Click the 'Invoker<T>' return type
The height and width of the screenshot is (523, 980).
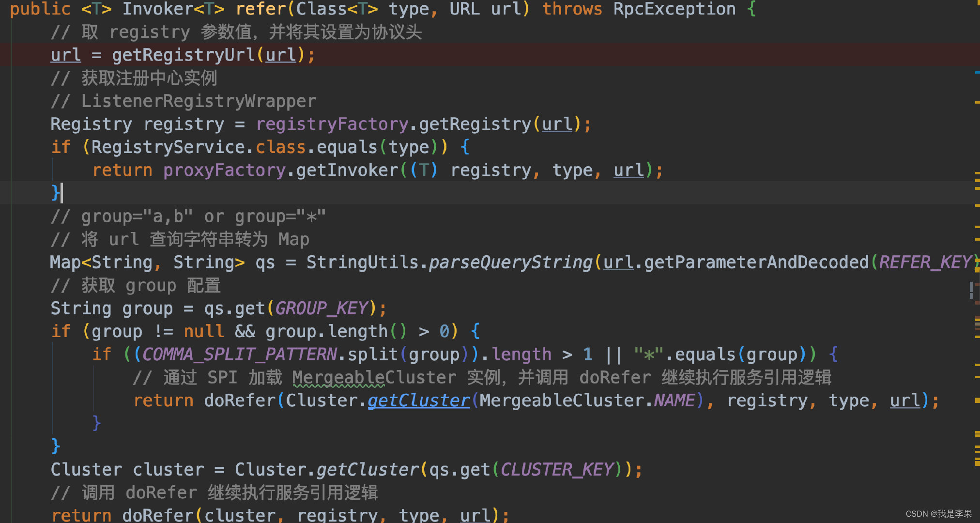tap(173, 9)
